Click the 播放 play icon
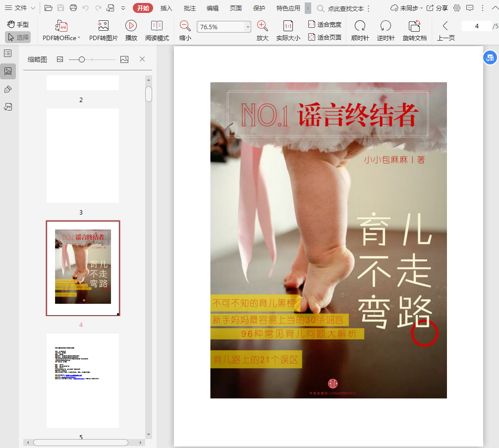 coord(131,26)
